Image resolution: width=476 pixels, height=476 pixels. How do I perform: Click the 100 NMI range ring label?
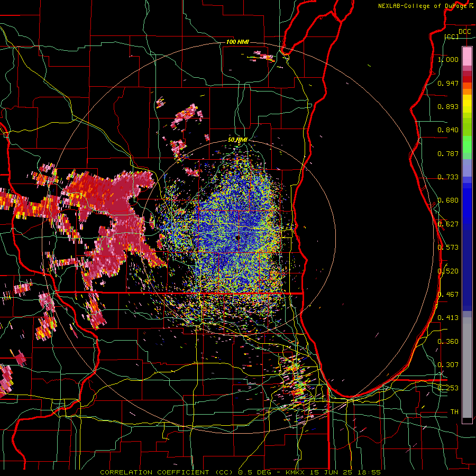(x=237, y=42)
